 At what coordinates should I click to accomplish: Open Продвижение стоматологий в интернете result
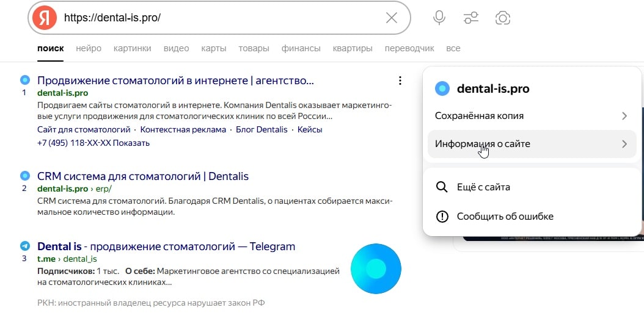(175, 81)
